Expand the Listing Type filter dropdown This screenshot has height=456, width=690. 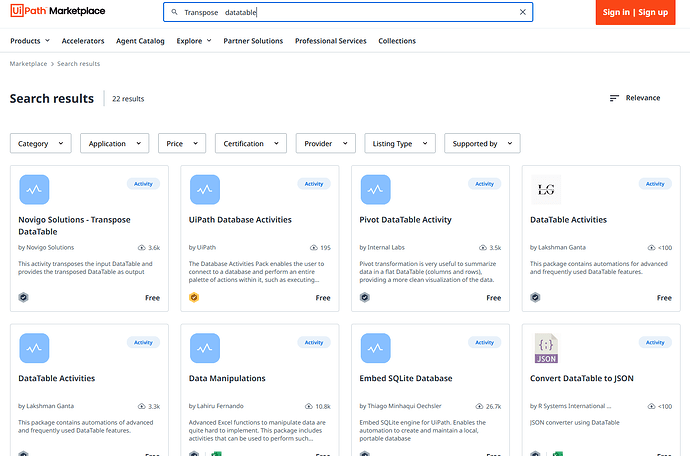[x=400, y=143]
